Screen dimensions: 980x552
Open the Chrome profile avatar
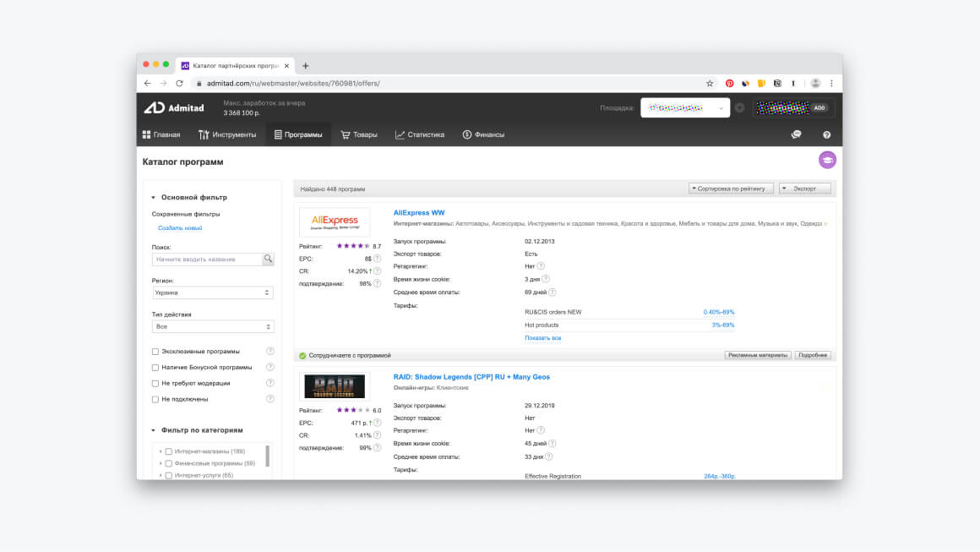point(815,83)
